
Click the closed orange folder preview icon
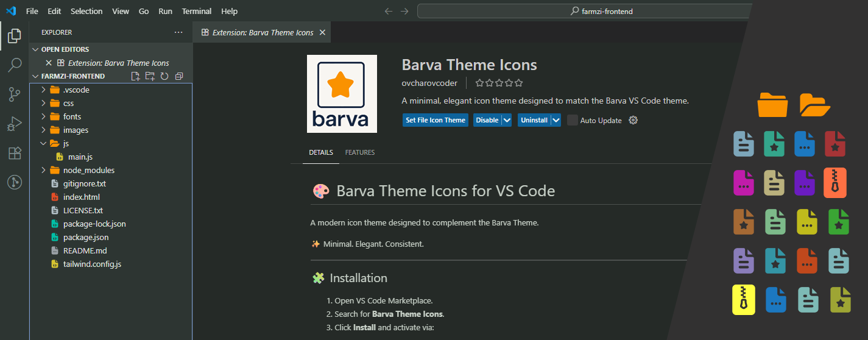(x=772, y=104)
